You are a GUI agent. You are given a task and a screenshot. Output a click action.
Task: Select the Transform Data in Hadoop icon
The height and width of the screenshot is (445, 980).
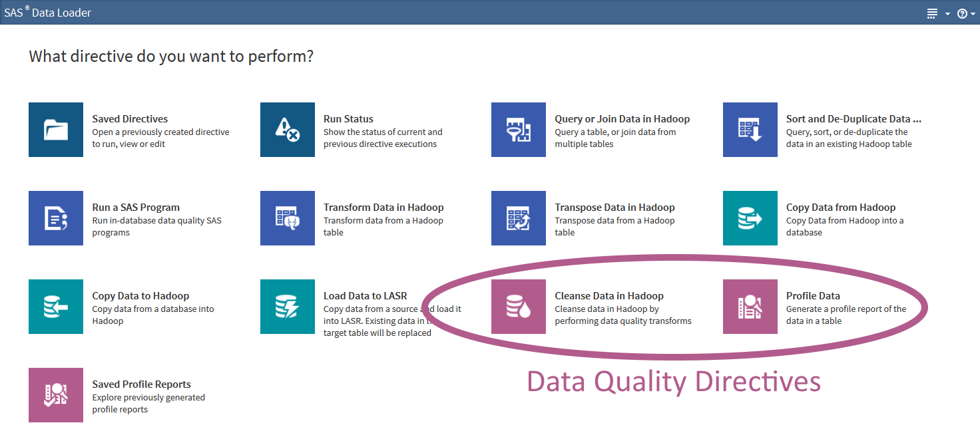click(287, 218)
